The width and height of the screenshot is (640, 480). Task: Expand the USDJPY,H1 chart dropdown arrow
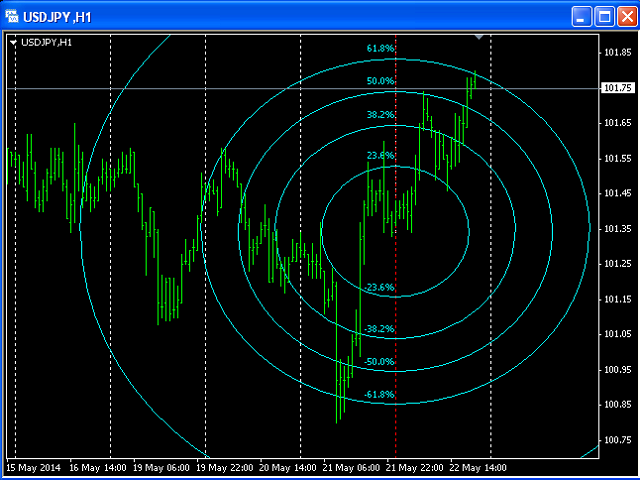[13, 42]
